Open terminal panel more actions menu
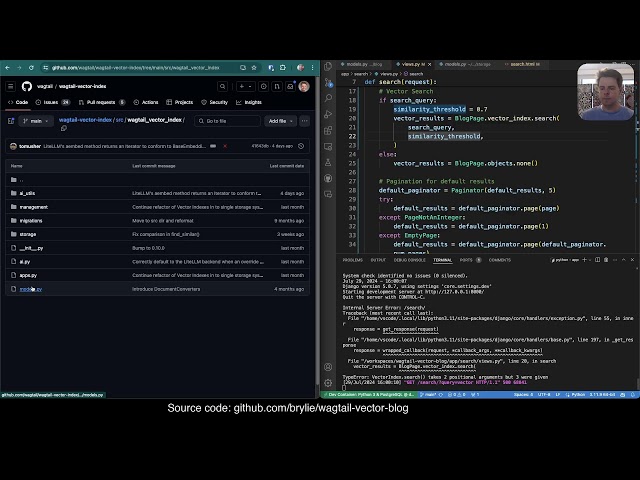Image resolution: width=640 pixels, height=480 pixels. coord(615,260)
